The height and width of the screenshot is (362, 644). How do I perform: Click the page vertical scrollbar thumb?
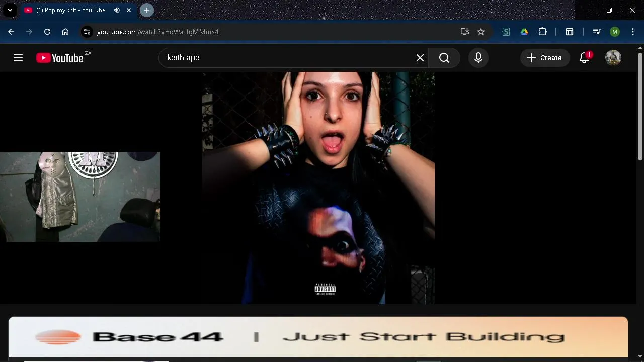tap(640, 107)
